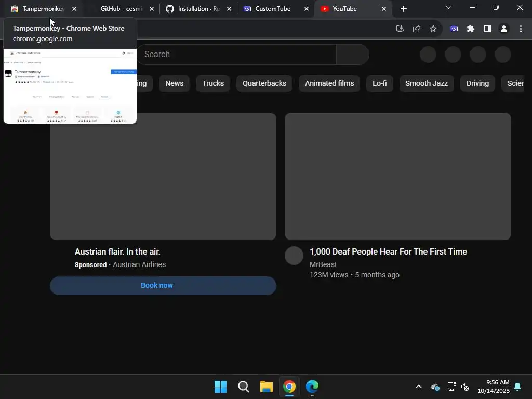The image size is (532, 399).
Task: Open 1,000 Deaf People Hear video title
Action: coord(388,252)
